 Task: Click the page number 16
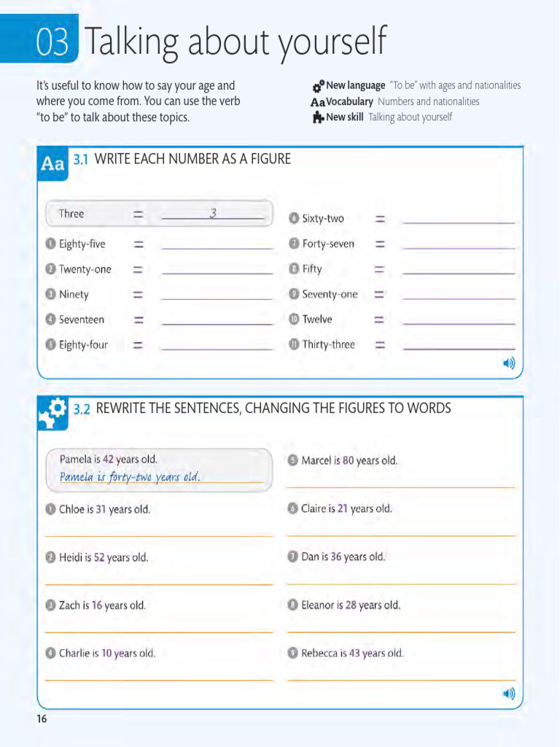click(x=42, y=719)
